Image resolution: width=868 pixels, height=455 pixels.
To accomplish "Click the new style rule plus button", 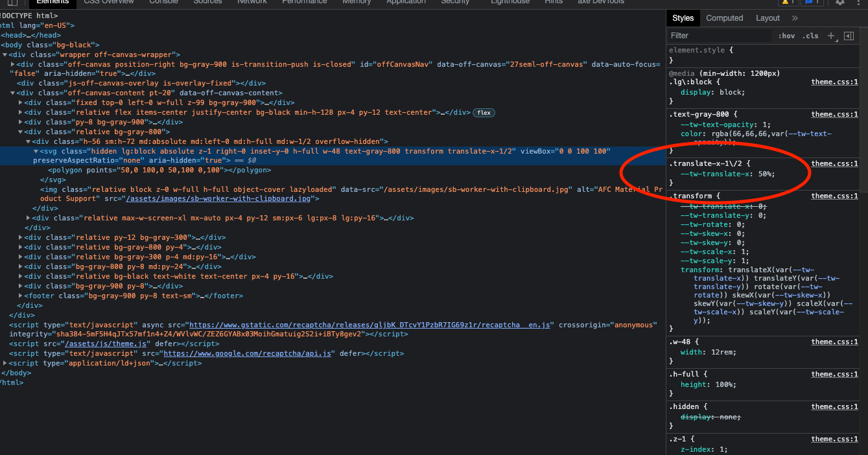I will tap(831, 36).
